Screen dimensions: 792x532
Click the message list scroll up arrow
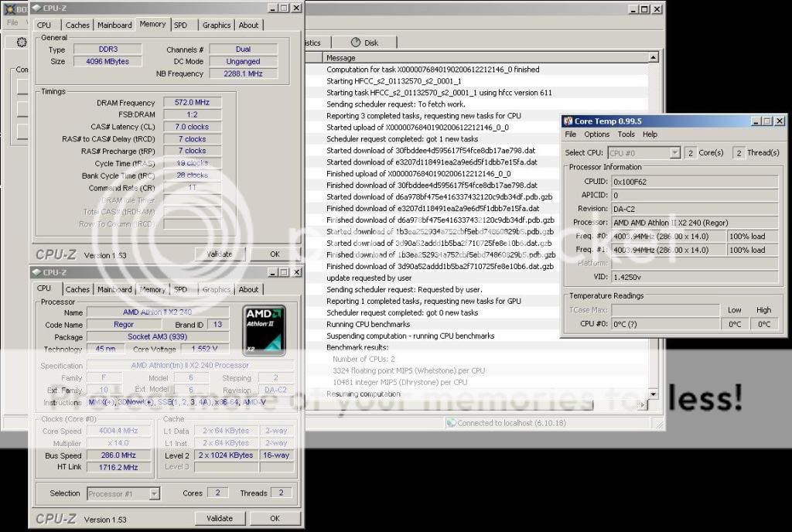pos(653,57)
